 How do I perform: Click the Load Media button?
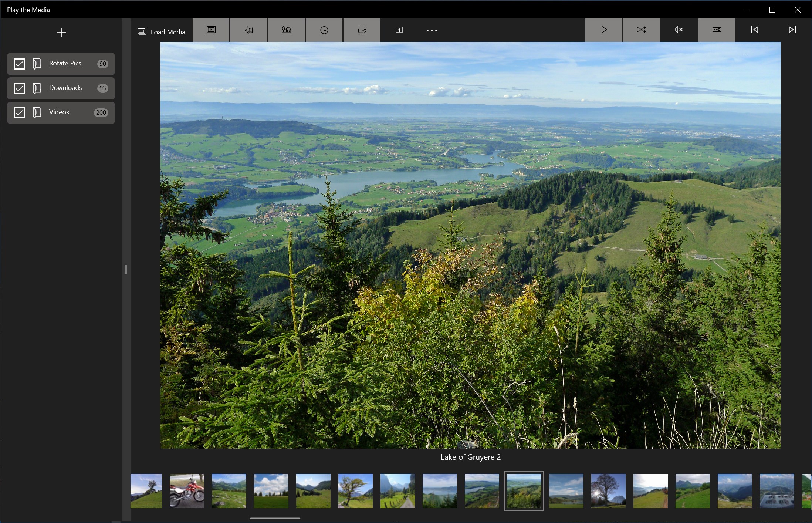click(162, 32)
